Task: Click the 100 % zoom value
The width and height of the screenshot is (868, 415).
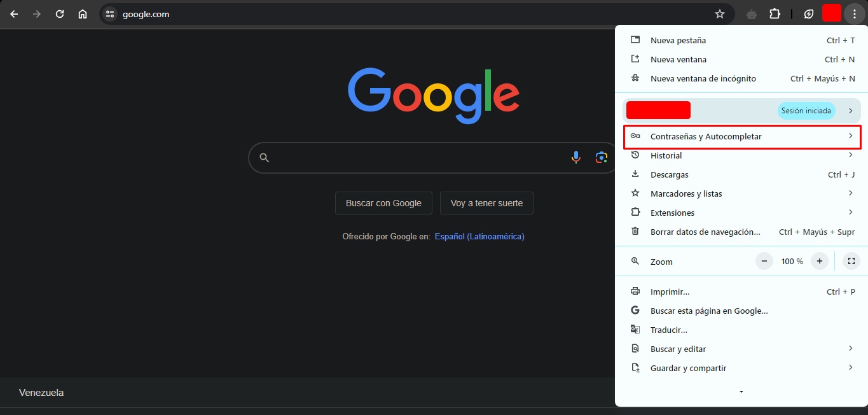Action: coord(792,262)
